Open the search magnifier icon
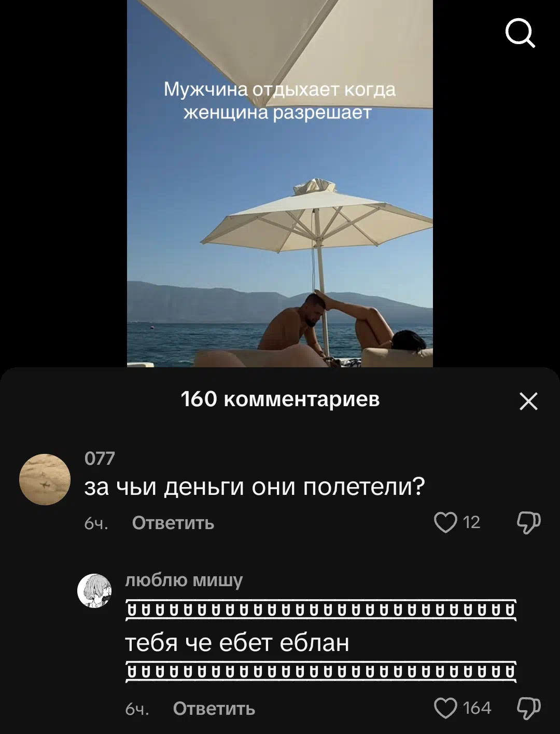 coord(520,33)
